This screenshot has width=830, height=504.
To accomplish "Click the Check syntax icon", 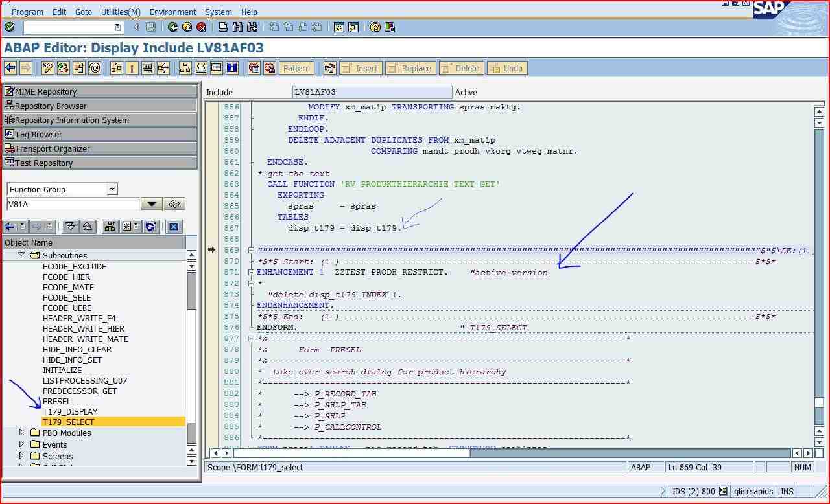I will (x=117, y=68).
